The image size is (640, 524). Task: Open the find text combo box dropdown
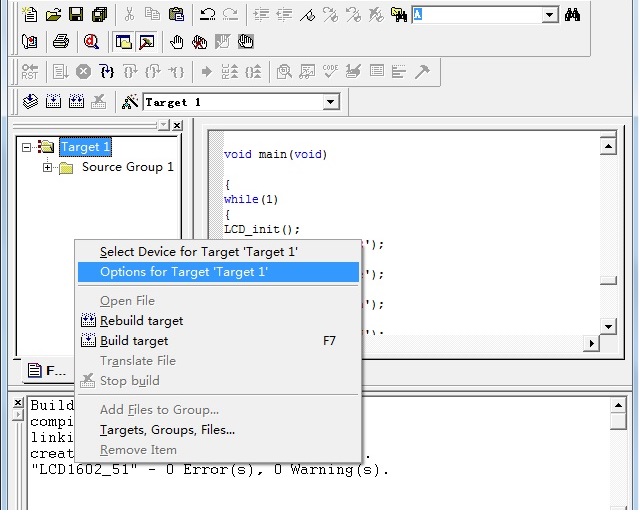pos(550,15)
